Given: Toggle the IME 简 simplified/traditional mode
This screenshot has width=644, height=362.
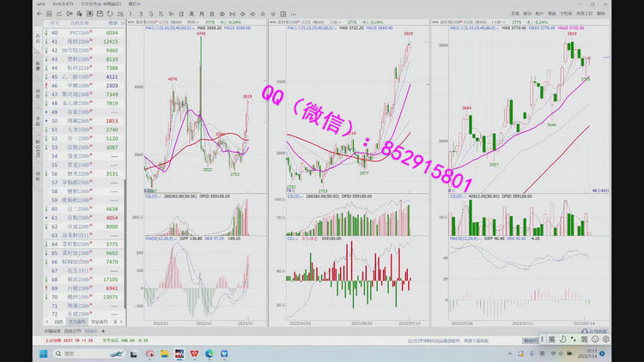Looking at the screenshot, I should [x=584, y=339].
